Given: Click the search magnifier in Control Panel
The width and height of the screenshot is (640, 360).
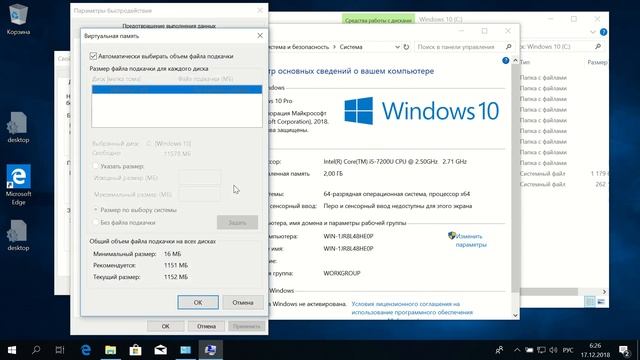Looking at the screenshot, I should click(509, 47).
